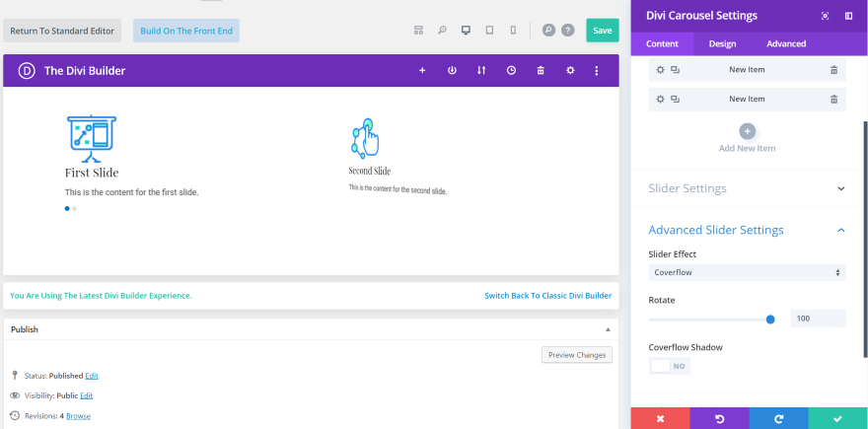Collapse the Publish box triangle
The height and width of the screenshot is (429, 868).
pos(608,329)
